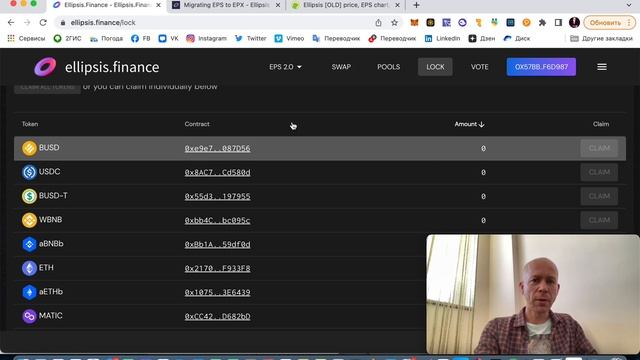Viewport: 640px width, 360px height.
Task: Open a new browser tab
Action: (x=416, y=5)
